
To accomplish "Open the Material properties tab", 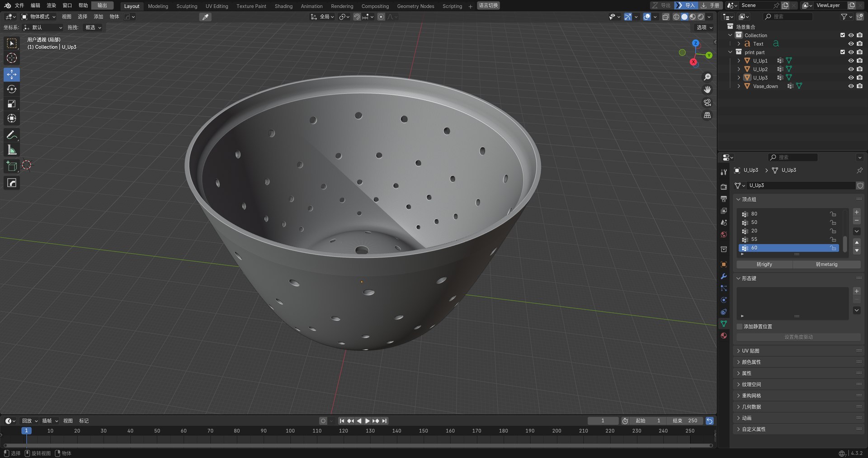I will click(724, 335).
